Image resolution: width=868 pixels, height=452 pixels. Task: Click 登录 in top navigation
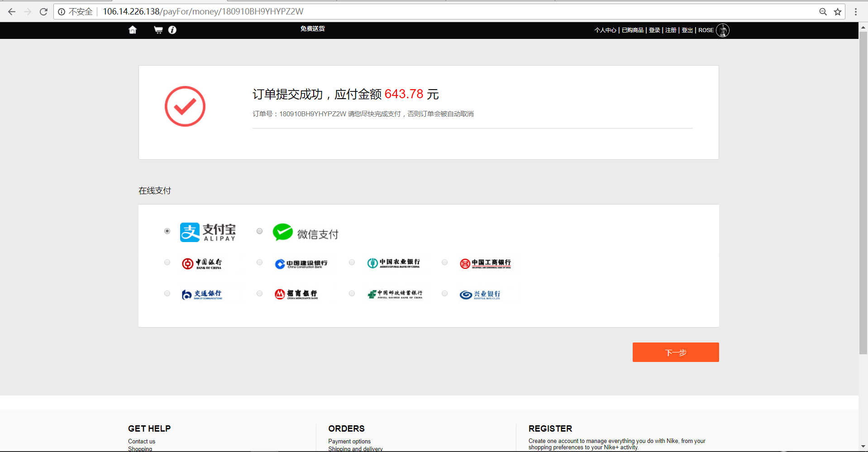pos(654,30)
